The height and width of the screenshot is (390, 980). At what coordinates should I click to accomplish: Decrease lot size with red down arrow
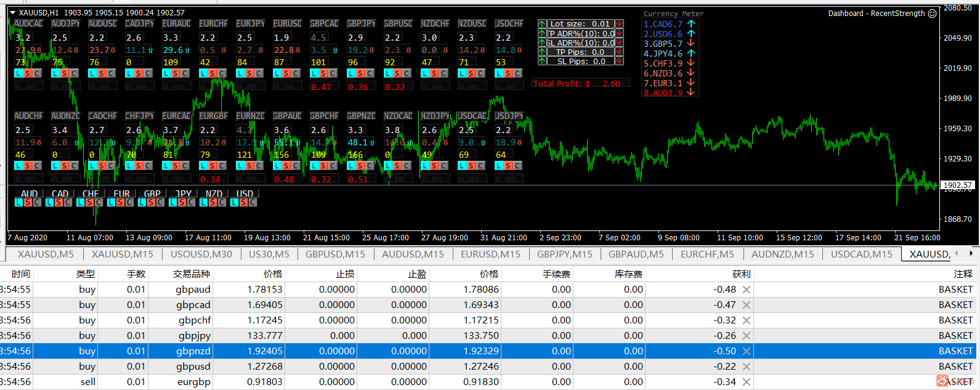(x=619, y=24)
